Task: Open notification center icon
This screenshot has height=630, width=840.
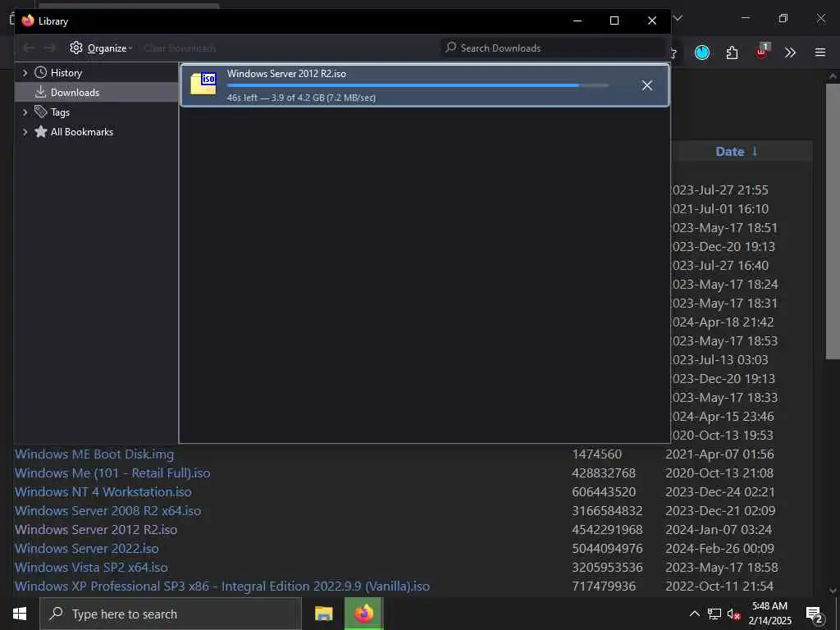Action: click(x=814, y=614)
